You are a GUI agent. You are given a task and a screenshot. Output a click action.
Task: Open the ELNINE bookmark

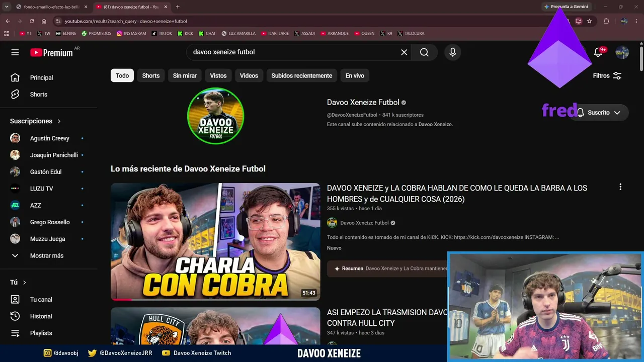tap(66, 33)
